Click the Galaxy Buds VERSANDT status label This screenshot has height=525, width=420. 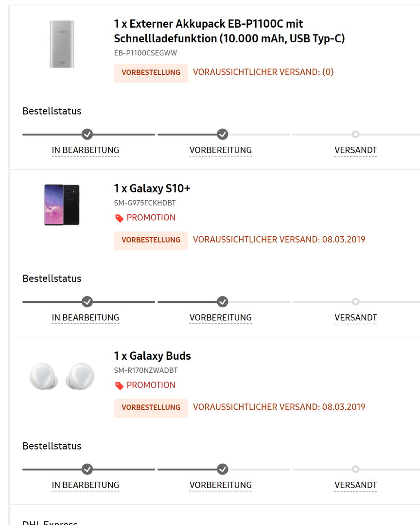356,485
